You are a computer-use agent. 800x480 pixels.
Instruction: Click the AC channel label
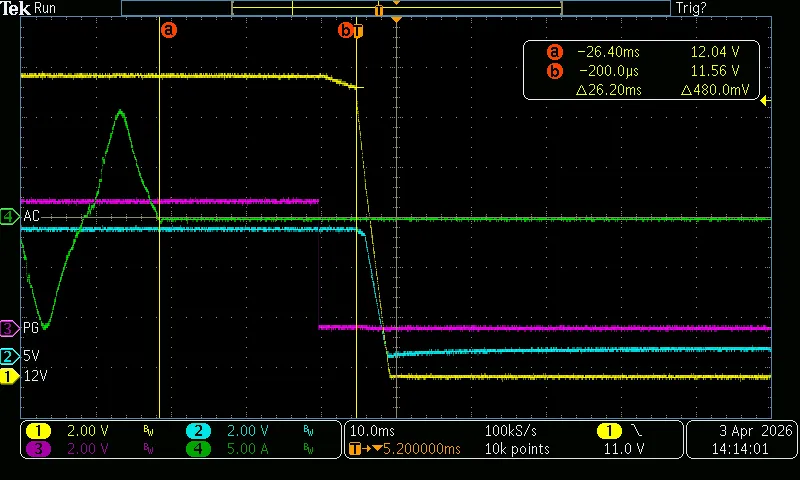(32, 216)
